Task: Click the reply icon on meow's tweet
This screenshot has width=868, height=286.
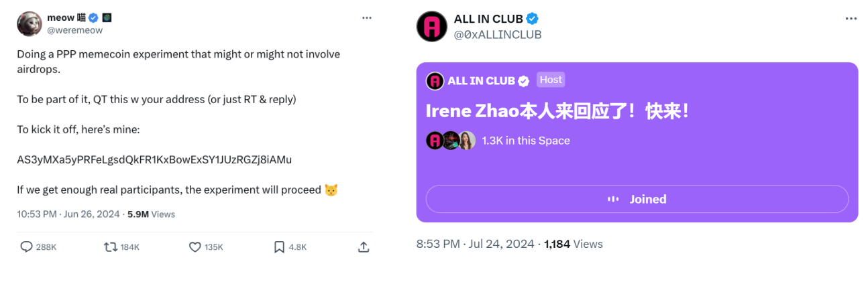Action: point(27,247)
